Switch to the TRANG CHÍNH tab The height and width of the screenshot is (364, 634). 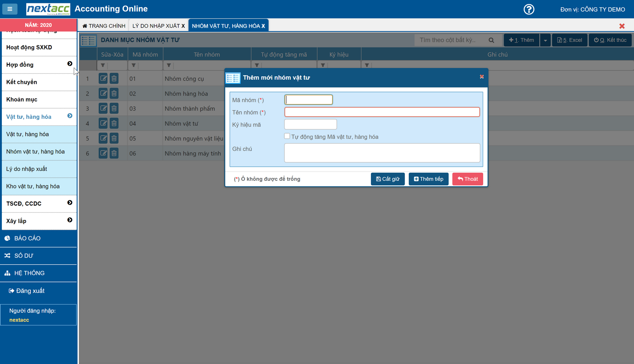104,26
